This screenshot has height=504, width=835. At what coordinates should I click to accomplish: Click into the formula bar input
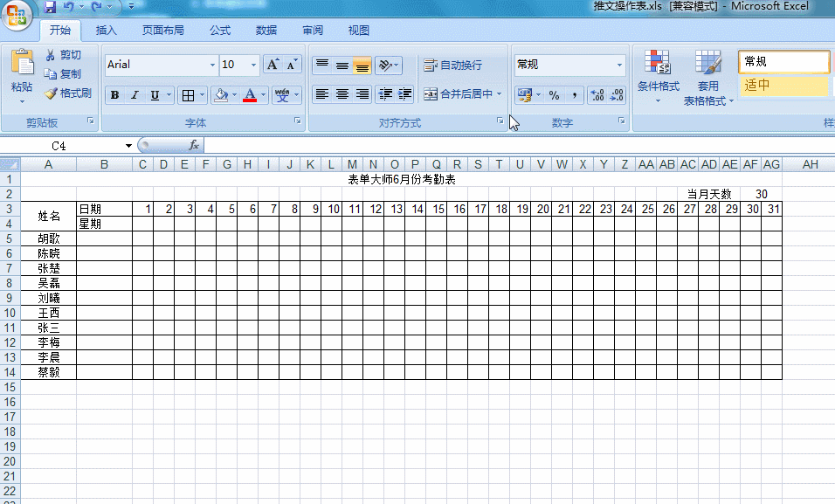[x=519, y=146]
